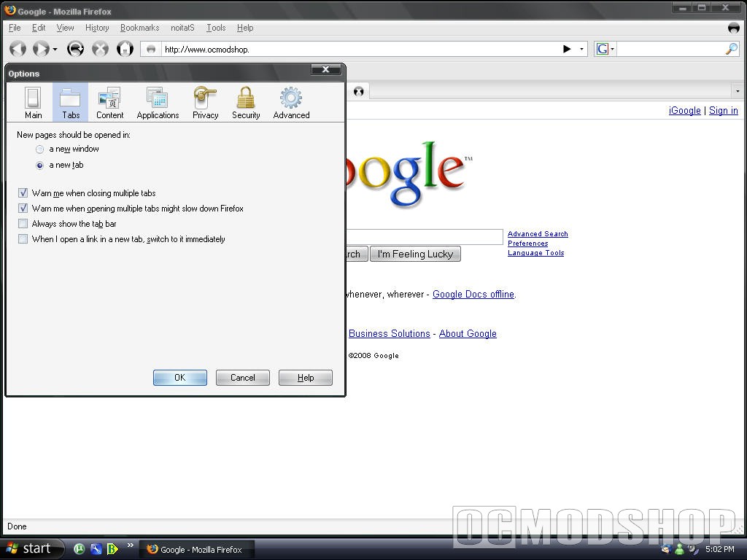
Task: Select Firefox window in the taskbar
Action: pyautogui.click(x=196, y=550)
